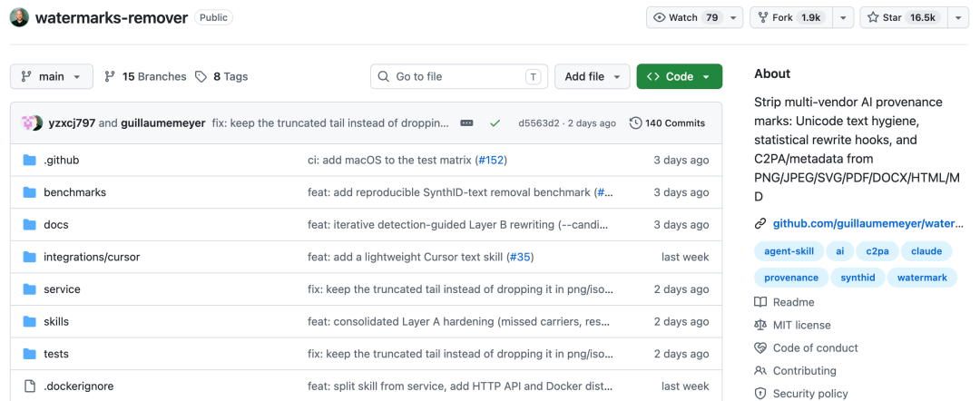Select the claude topic tag

926,251
